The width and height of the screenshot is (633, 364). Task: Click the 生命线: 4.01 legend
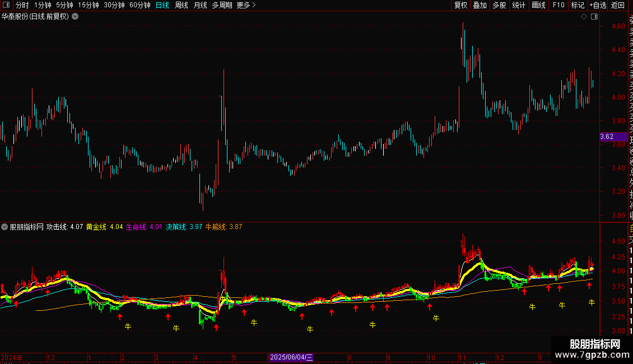144,227
